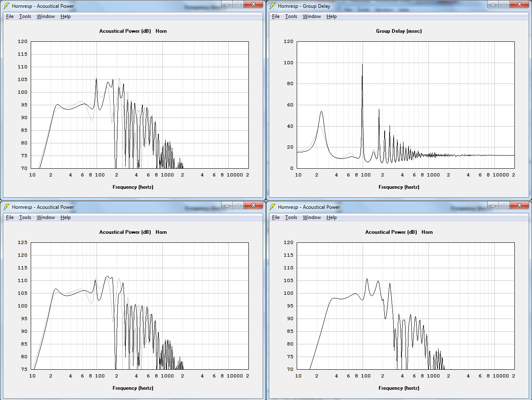
Task: Click Hornresp lightning icon in bottom-left window title
Action: (x=7, y=207)
